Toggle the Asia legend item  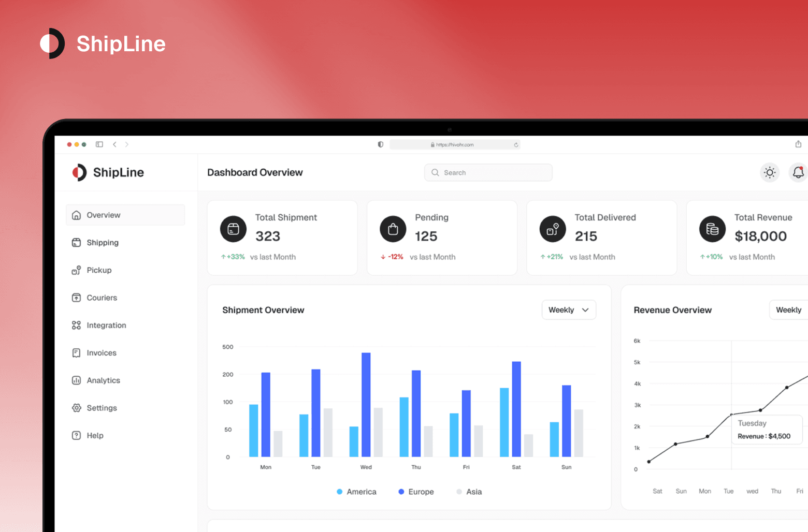[x=469, y=492]
